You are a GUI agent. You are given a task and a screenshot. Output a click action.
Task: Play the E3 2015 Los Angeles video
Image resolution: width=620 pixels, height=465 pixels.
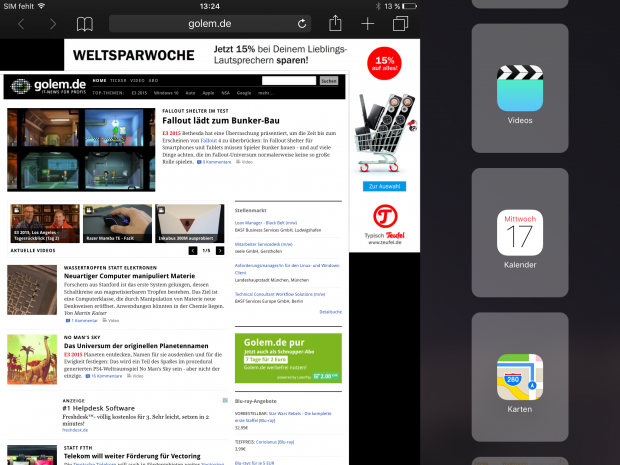[x=45, y=223]
